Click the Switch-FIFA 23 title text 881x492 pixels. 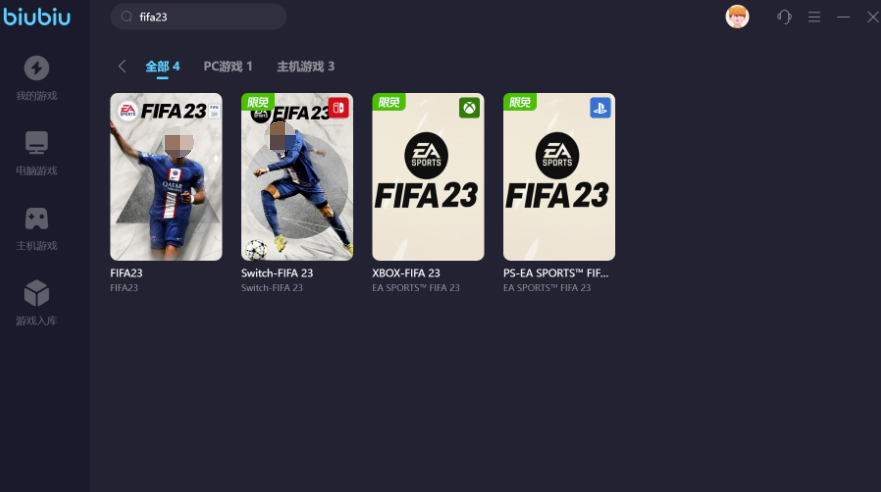[x=277, y=273]
